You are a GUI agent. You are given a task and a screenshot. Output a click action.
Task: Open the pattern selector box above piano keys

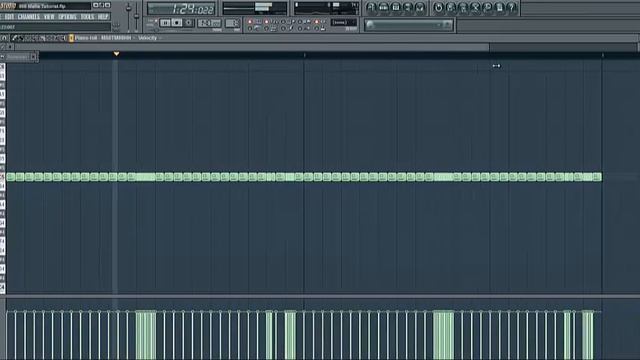tap(19, 57)
